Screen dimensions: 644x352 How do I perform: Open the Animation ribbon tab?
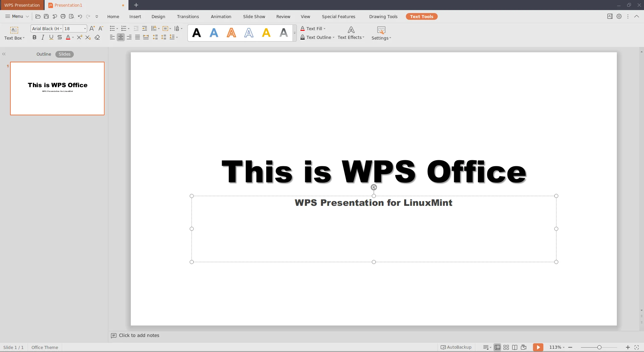coord(221,16)
